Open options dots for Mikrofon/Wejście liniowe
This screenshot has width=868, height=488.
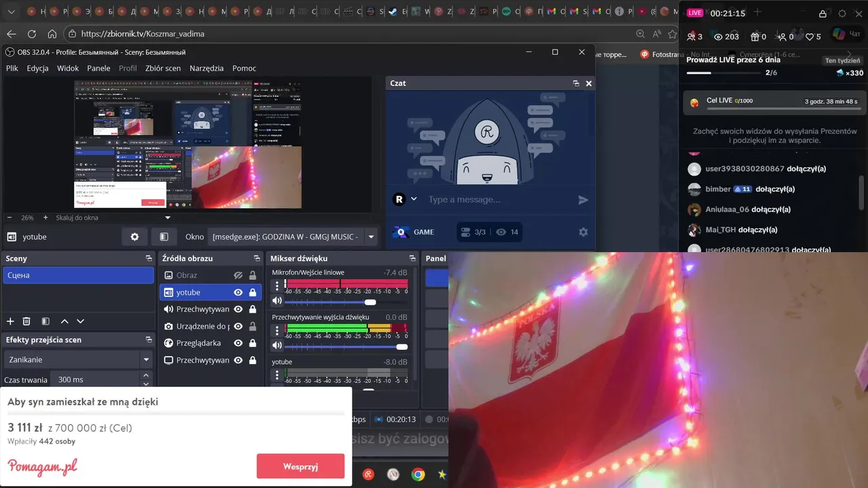click(277, 286)
